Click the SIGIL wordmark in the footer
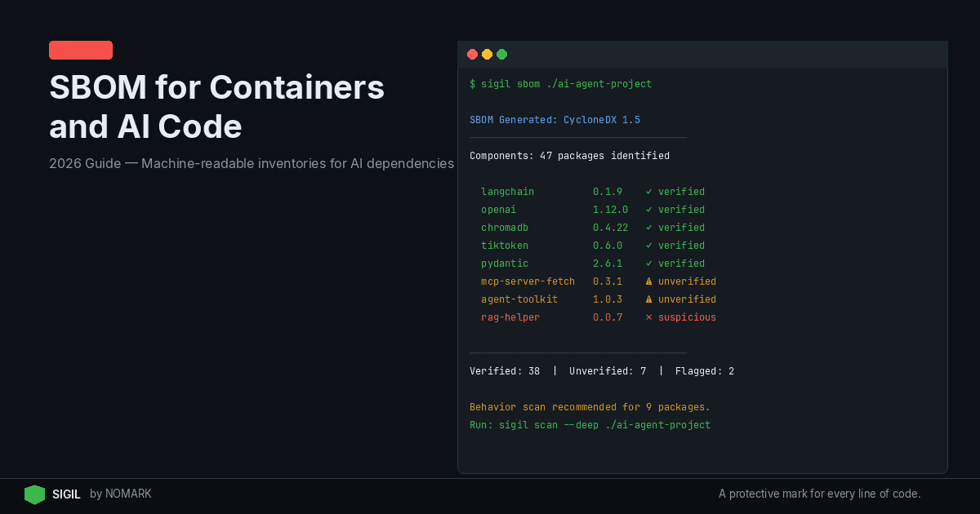The width and height of the screenshot is (980, 514). pyautogui.click(x=66, y=494)
